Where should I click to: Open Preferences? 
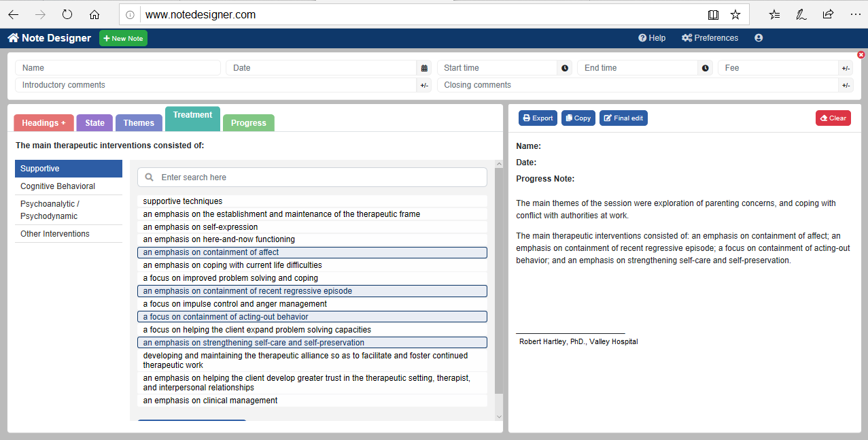pos(710,38)
